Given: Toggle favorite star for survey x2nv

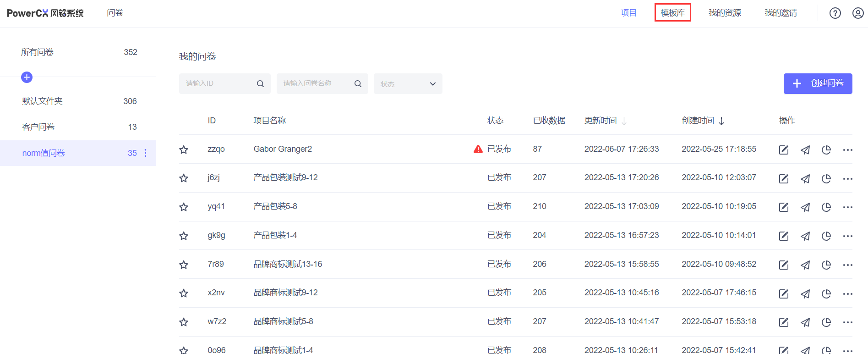Looking at the screenshot, I should coord(184,293).
